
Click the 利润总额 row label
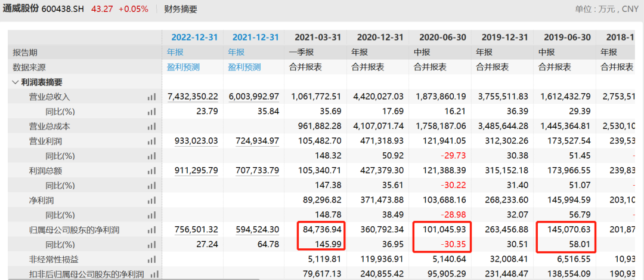pyautogui.click(x=45, y=171)
